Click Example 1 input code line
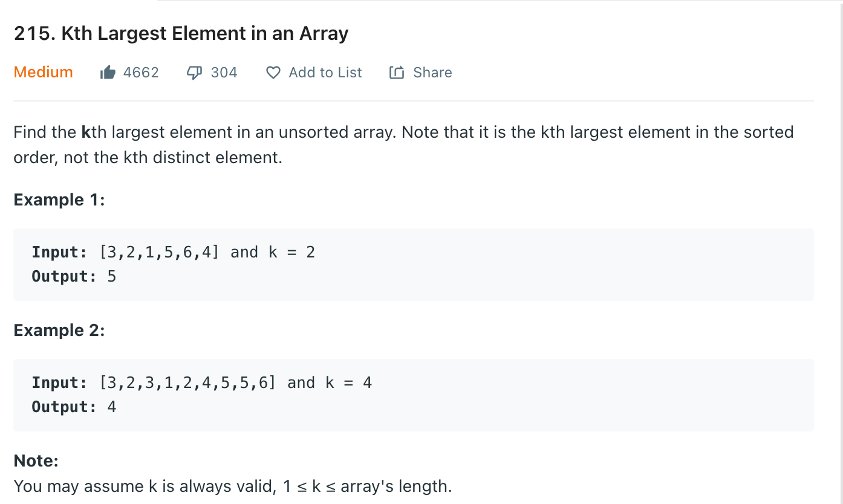The image size is (843, 504). click(x=174, y=252)
